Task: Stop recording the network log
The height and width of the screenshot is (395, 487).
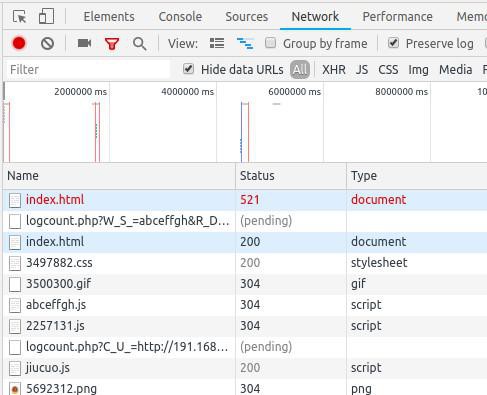Action: pos(19,43)
